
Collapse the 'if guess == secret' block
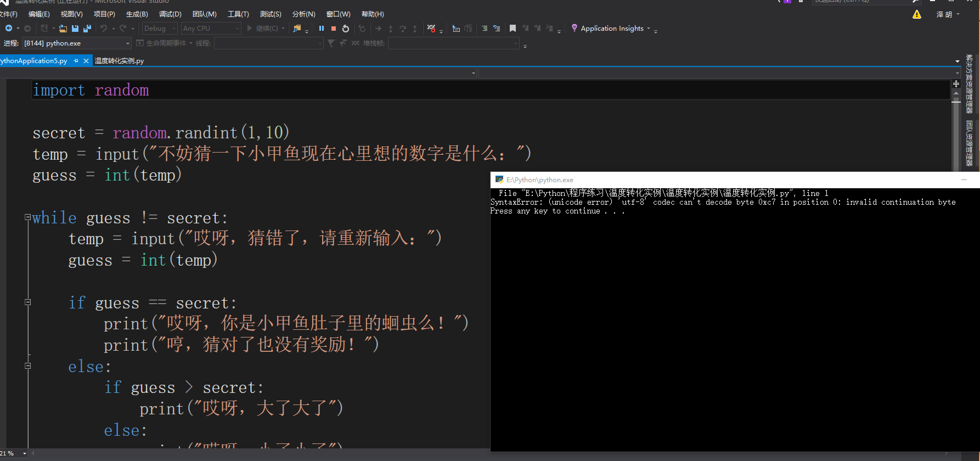(27, 302)
